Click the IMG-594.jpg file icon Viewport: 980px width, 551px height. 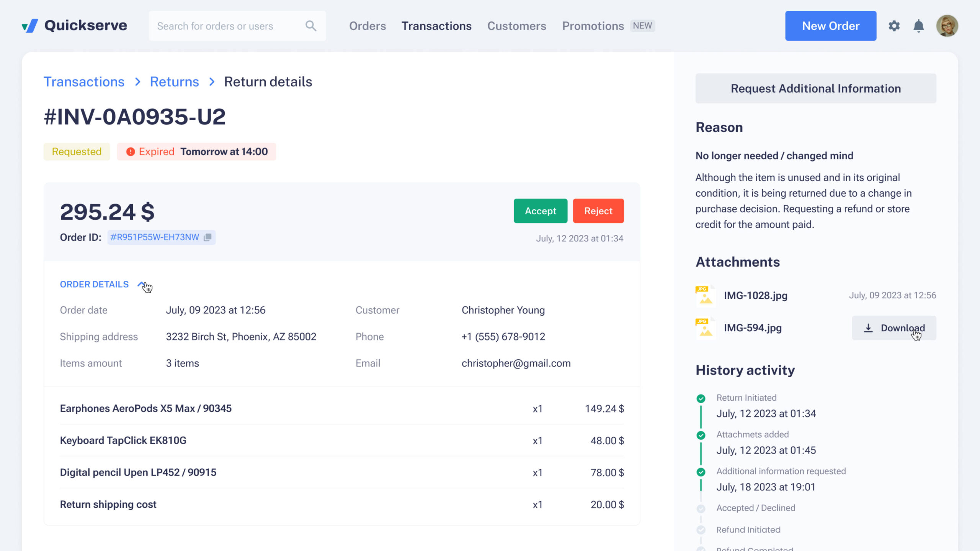[x=705, y=328]
